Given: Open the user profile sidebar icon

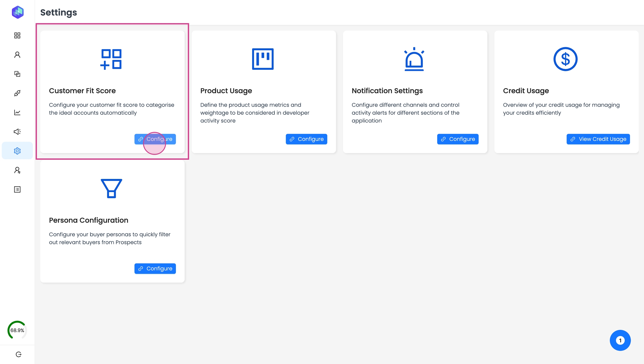Looking at the screenshot, I should tap(17, 55).
